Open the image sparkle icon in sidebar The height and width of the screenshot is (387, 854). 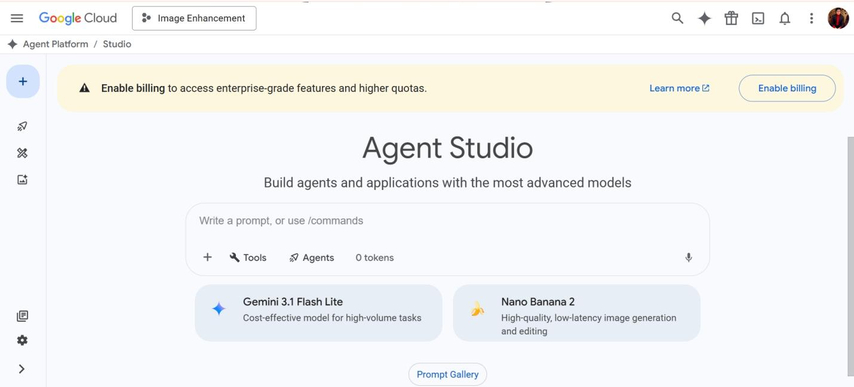tap(22, 180)
